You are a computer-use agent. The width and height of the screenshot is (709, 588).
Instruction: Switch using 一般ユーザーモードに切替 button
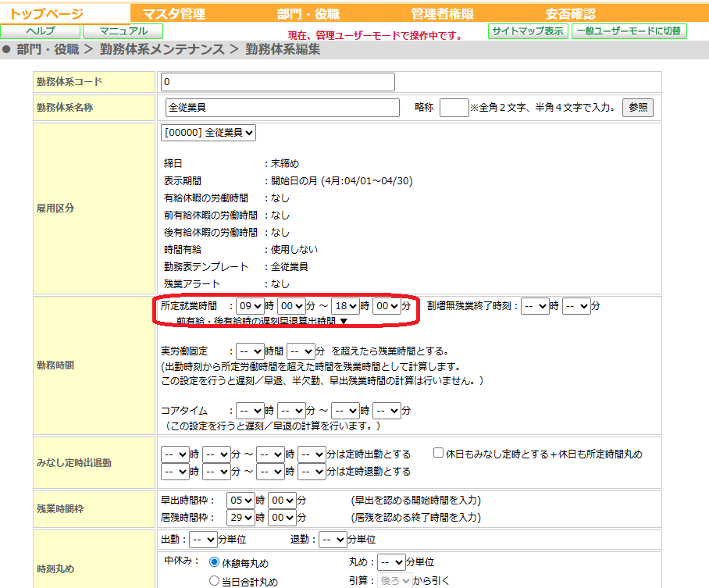point(629,31)
